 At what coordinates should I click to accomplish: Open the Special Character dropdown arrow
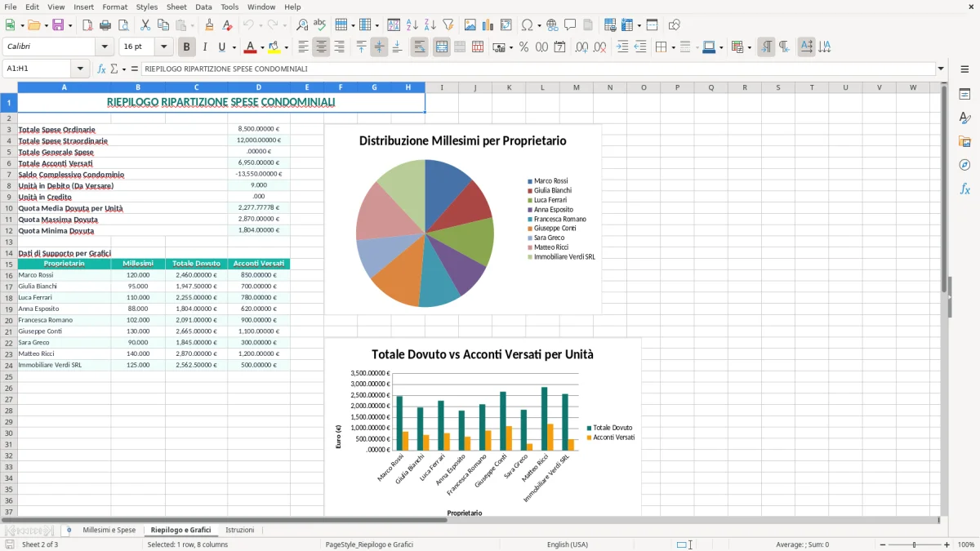click(x=537, y=25)
